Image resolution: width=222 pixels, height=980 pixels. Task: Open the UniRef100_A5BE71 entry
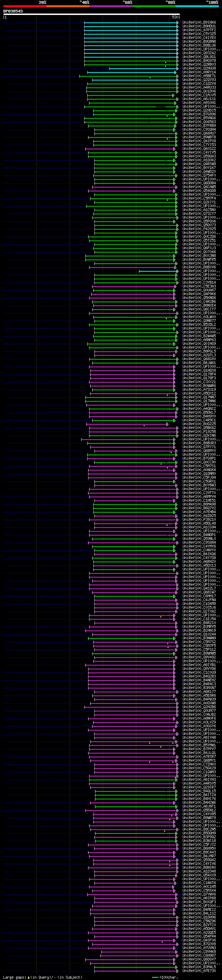click(x=199, y=76)
